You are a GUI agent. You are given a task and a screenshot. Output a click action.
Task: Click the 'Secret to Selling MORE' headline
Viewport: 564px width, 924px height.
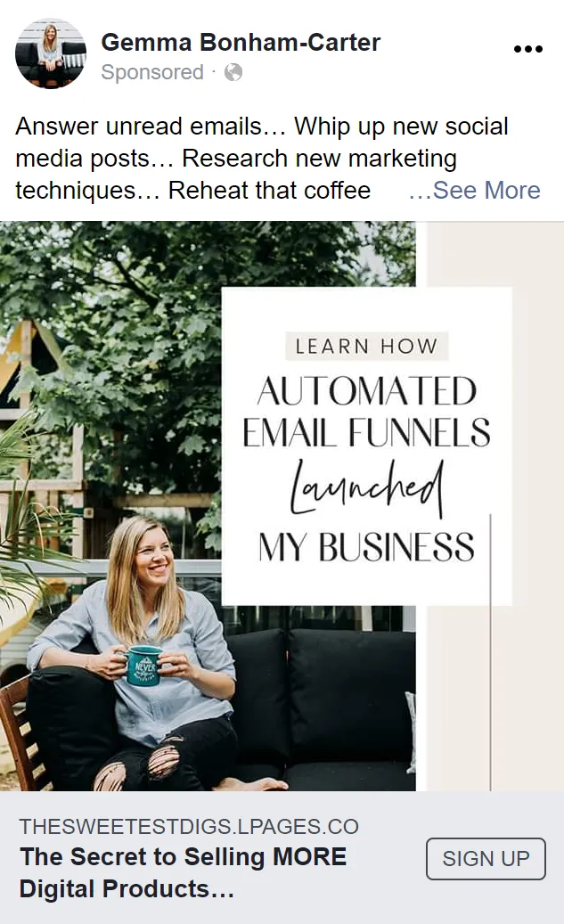[183, 872]
